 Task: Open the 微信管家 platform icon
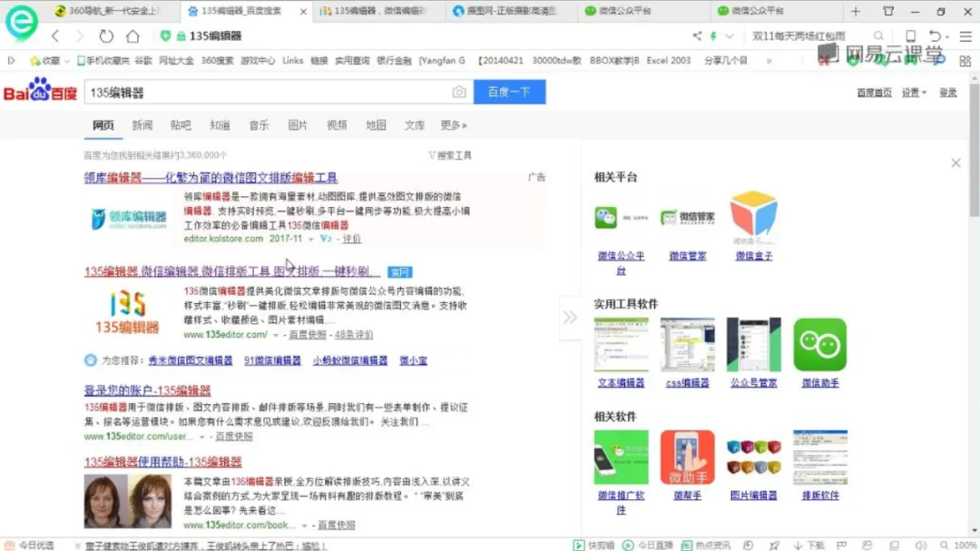688,218
